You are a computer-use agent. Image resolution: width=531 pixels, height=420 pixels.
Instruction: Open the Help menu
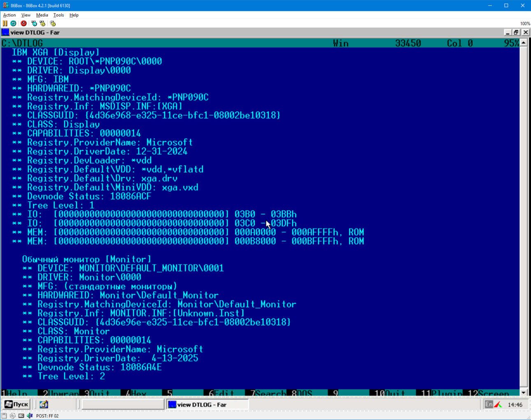click(74, 15)
